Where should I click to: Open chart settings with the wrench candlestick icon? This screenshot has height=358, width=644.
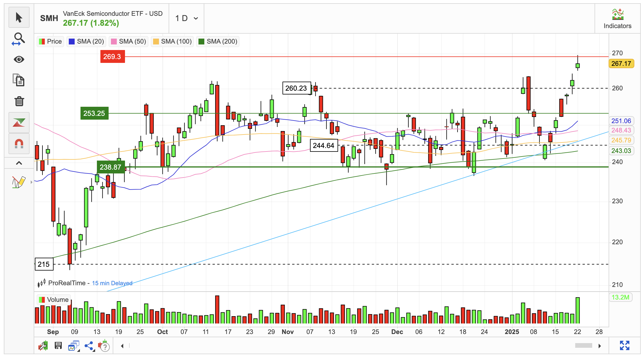coord(43,346)
